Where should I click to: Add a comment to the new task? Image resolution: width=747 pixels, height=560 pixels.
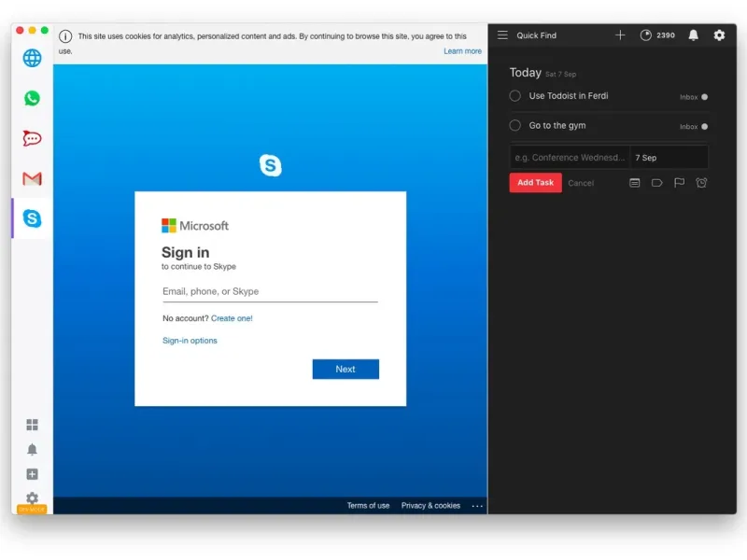[x=635, y=183]
